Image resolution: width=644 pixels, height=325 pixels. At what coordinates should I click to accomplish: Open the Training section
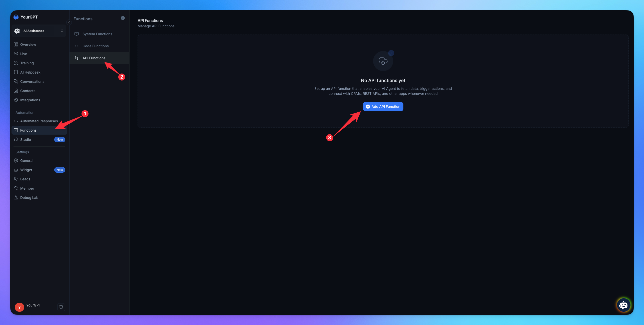(x=27, y=63)
